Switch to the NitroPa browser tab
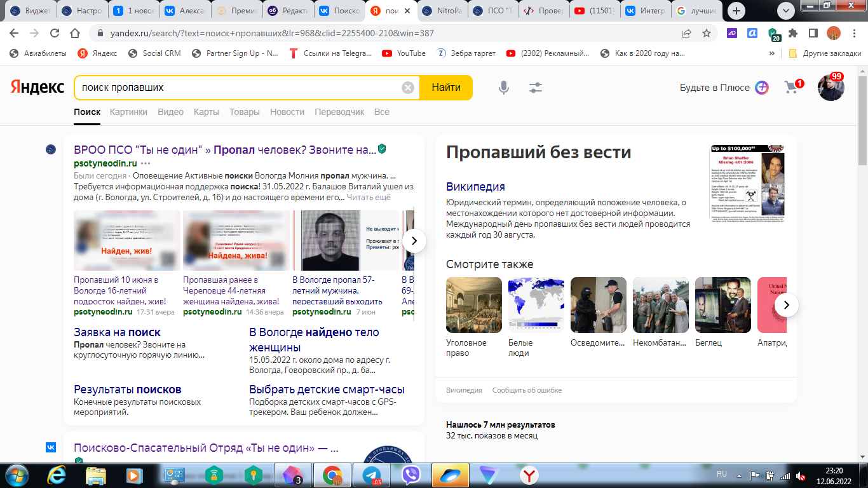The image size is (868, 488). [442, 11]
